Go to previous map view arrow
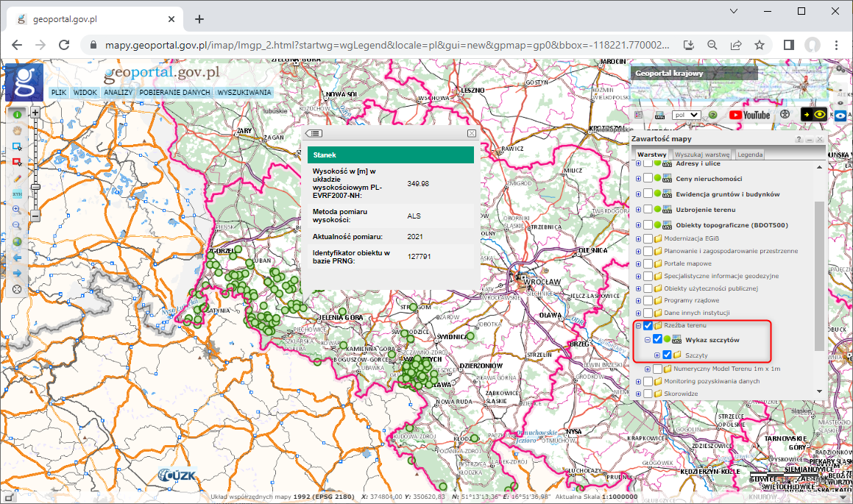The image size is (853, 504). click(16, 258)
